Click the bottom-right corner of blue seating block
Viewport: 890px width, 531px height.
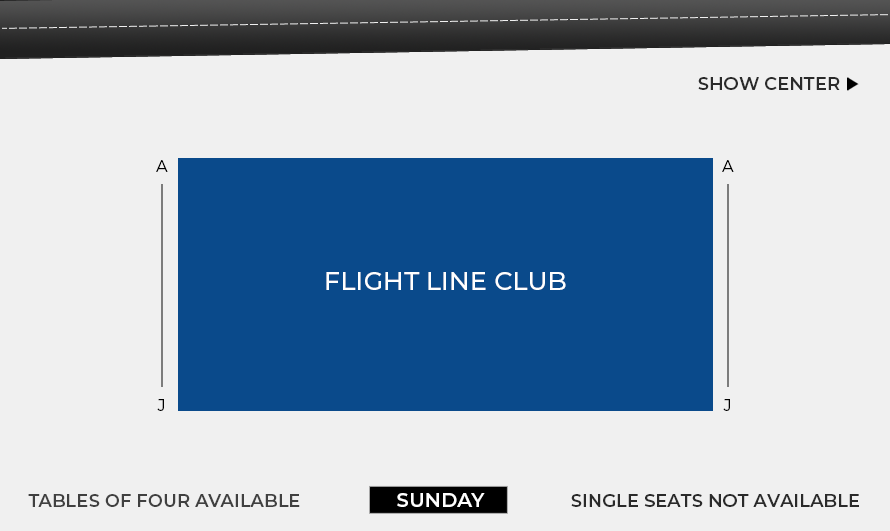[711, 409]
